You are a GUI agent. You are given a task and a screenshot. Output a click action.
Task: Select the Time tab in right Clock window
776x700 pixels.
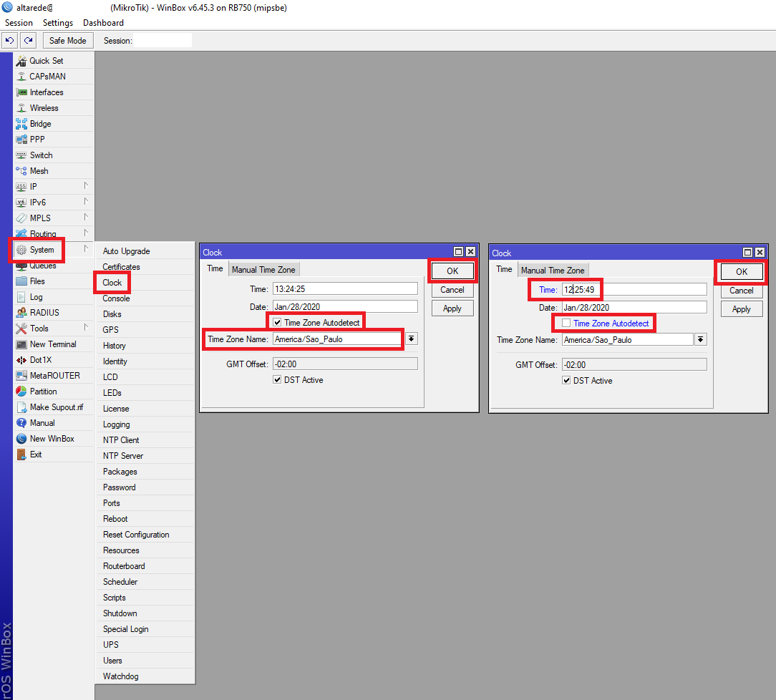(504, 270)
